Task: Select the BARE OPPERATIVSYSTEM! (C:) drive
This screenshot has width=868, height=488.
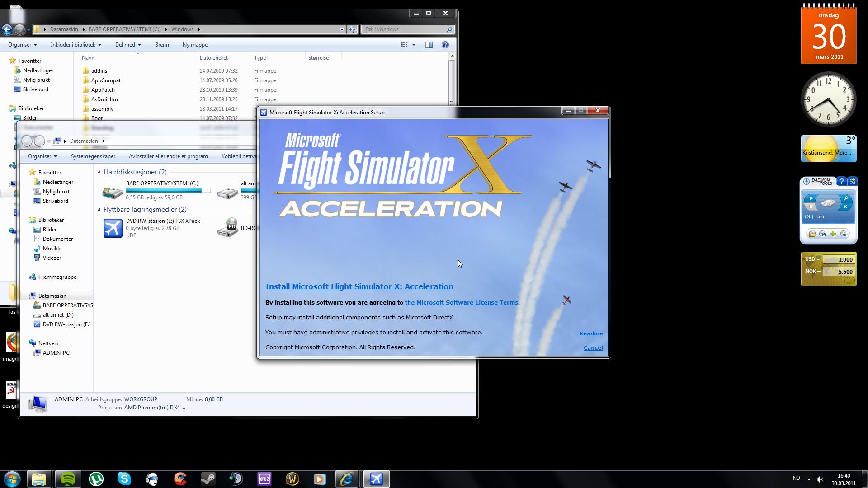Action: click(x=156, y=190)
